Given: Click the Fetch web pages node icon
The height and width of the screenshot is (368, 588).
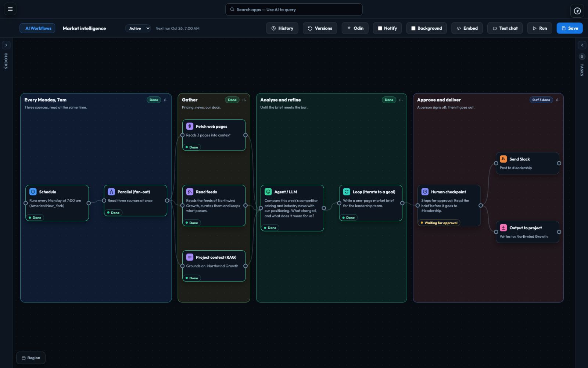Looking at the screenshot, I should [190, 126].
